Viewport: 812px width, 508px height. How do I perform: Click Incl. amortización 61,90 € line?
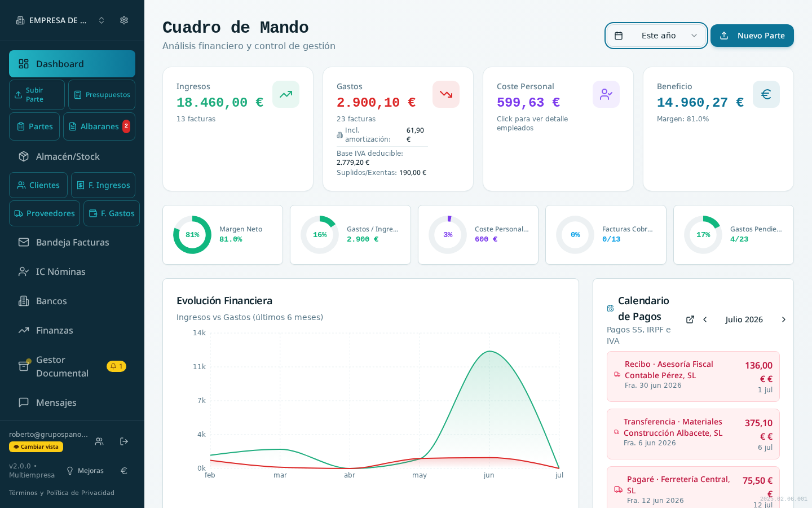coord(382,135)
